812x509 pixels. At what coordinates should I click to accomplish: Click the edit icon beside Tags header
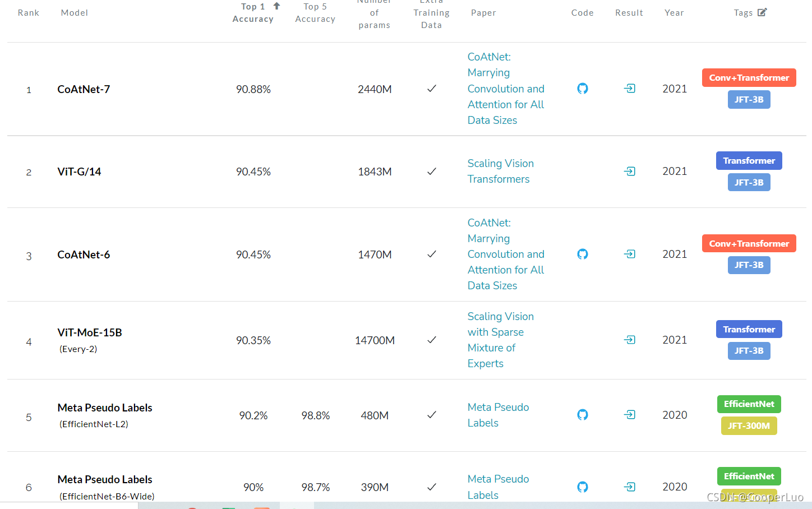tap(762, 12)
